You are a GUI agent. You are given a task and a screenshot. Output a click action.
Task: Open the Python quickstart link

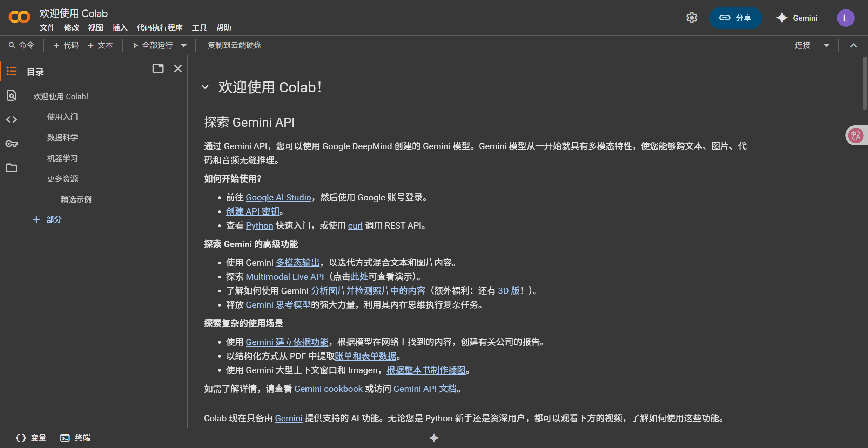click(260, 225)
